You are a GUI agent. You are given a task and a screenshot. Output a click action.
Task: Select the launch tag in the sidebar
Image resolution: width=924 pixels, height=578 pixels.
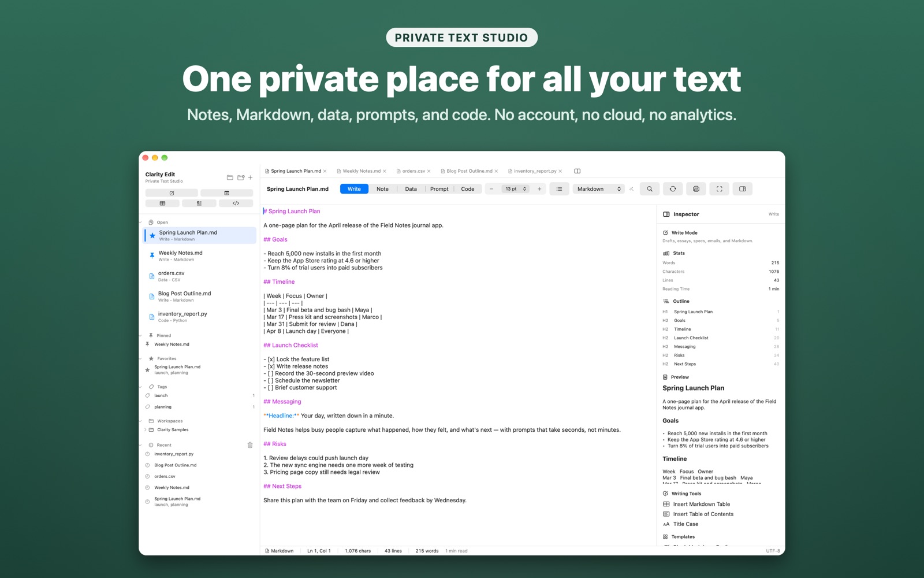click(x=199, y=396)
